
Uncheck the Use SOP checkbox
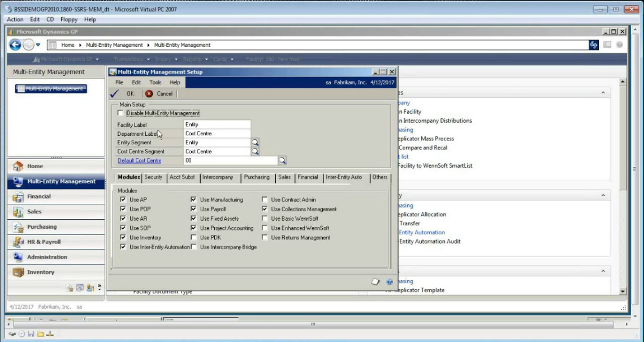pyautogui.click(x=123, y=228)
